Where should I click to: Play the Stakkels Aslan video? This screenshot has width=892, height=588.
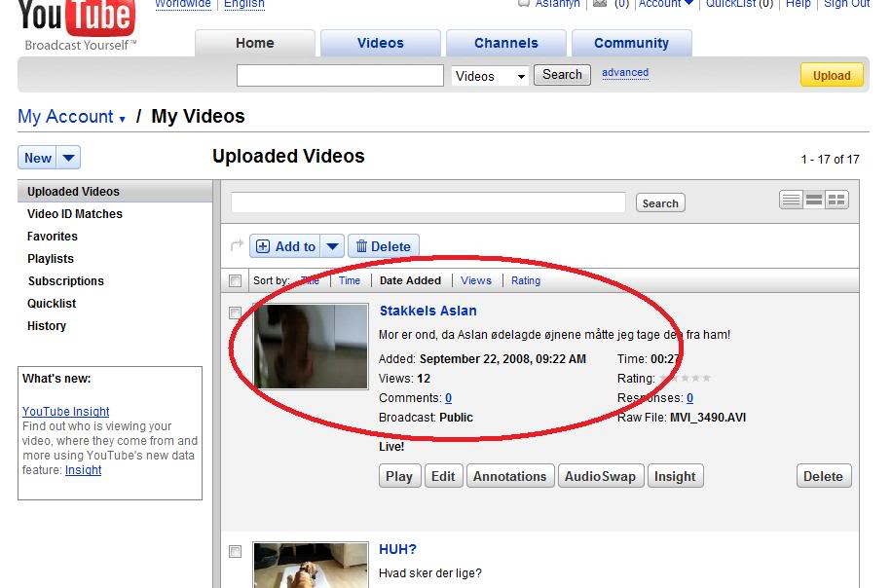pyautogui.click(x=399, y=476)
